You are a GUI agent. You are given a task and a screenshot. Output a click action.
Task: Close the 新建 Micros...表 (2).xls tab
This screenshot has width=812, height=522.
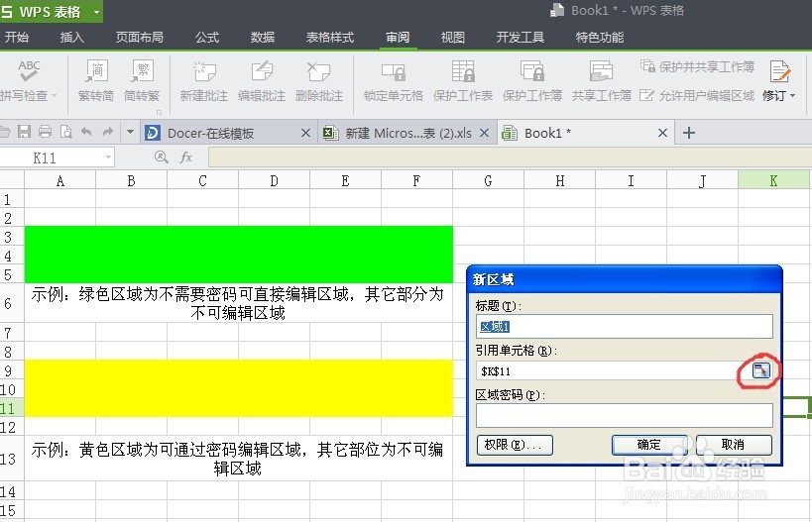tap(484, 133)
